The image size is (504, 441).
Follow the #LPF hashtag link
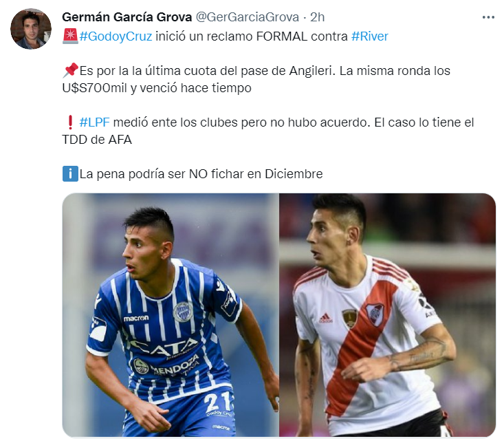94,122
